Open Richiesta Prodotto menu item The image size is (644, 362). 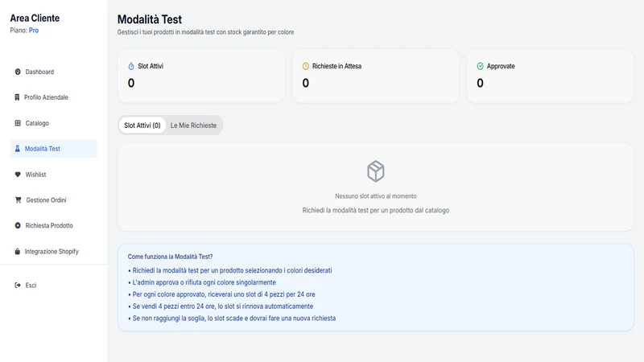53,225
